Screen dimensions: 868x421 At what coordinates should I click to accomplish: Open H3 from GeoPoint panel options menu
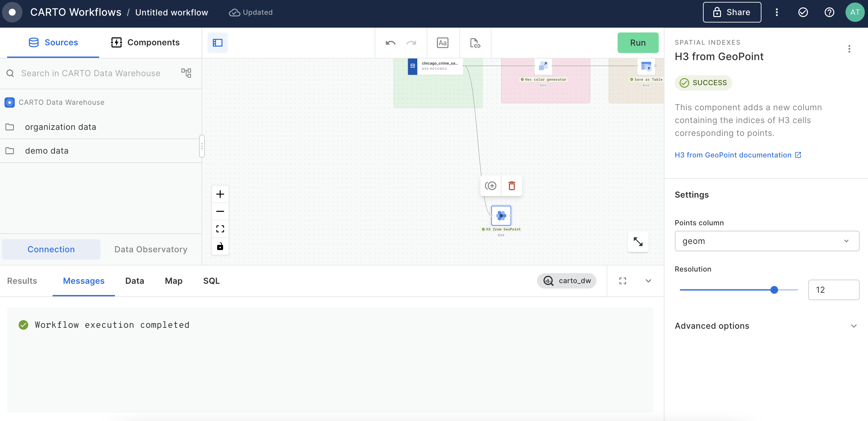click(849, 49)
